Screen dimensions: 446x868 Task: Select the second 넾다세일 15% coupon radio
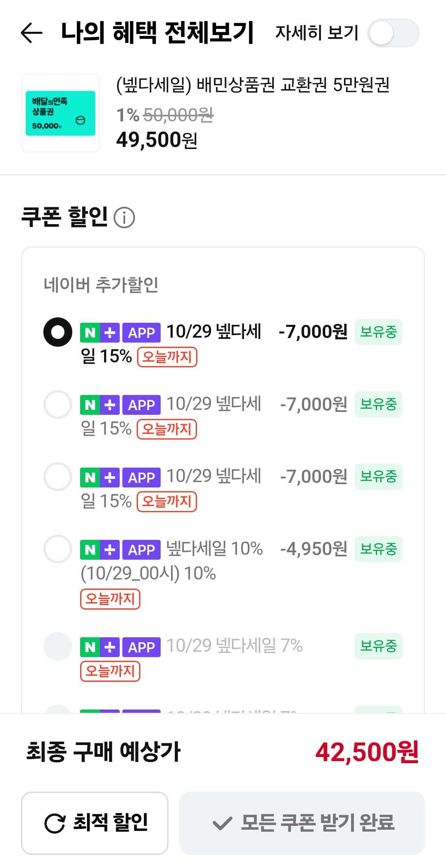coord(58,404)
